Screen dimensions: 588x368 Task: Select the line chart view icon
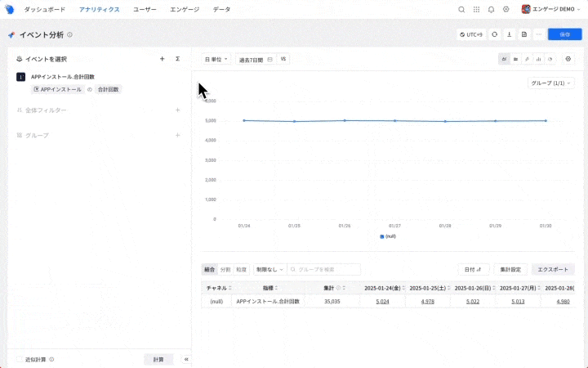tap(505, 59)
